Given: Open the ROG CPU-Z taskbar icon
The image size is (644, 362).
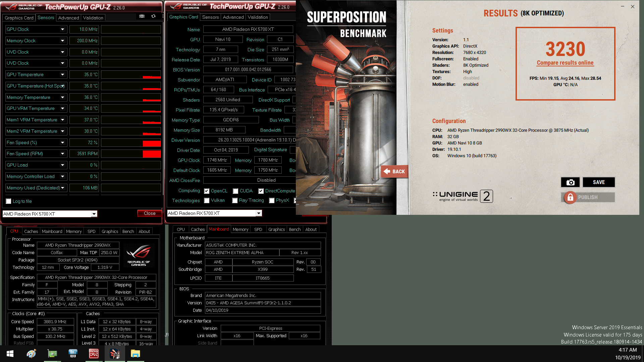Looking at the screenshot, I should [x=94, y=354].
